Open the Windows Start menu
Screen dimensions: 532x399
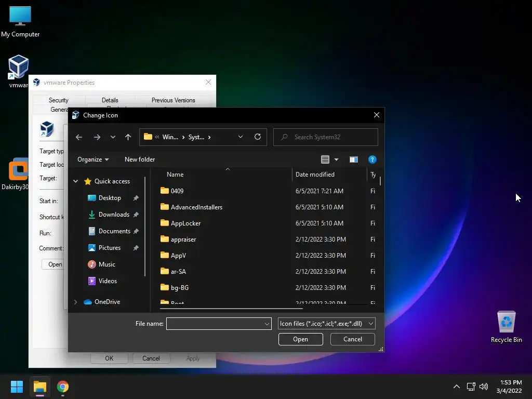[17, 387]
